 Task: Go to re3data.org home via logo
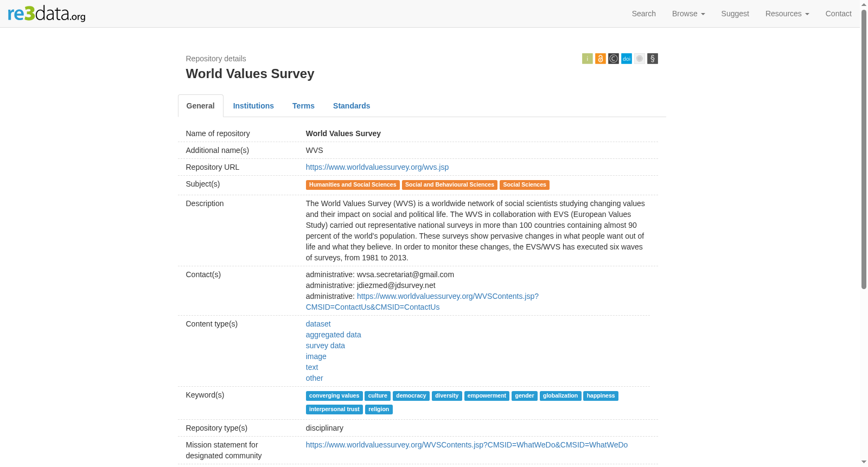tap(47, 14)
